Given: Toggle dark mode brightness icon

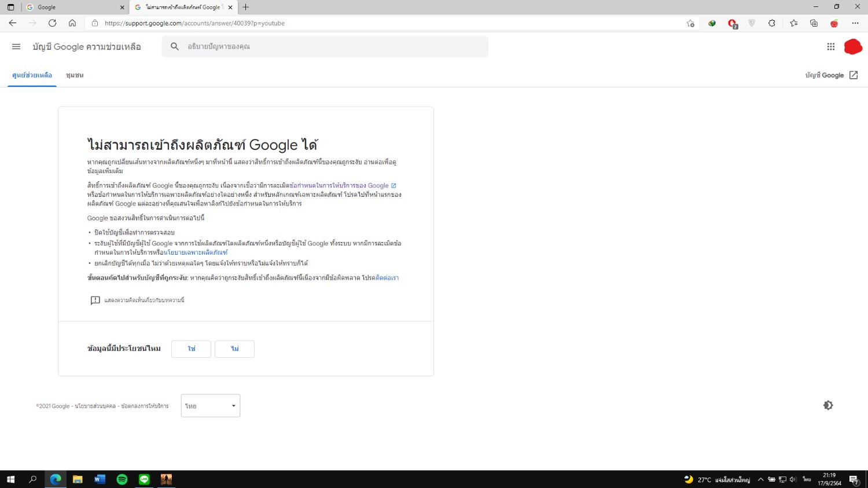Looking at the screenshot, I should pyautogui.click(x=828, y=405).
